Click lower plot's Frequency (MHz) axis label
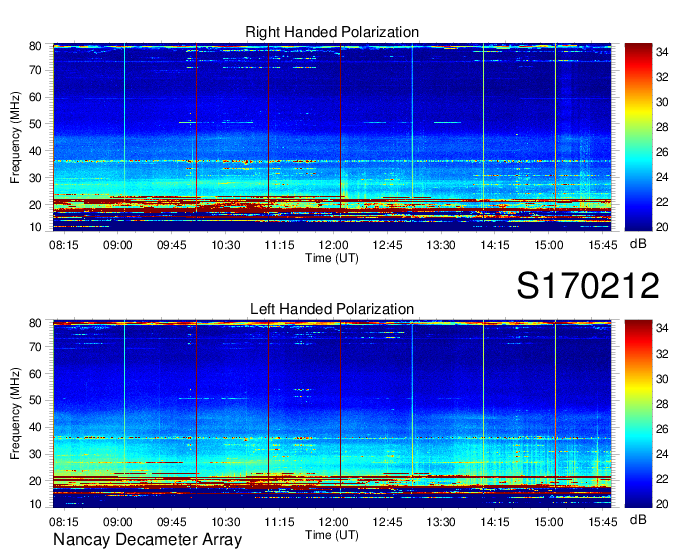680x552 pixels. (x=15, y=414)
